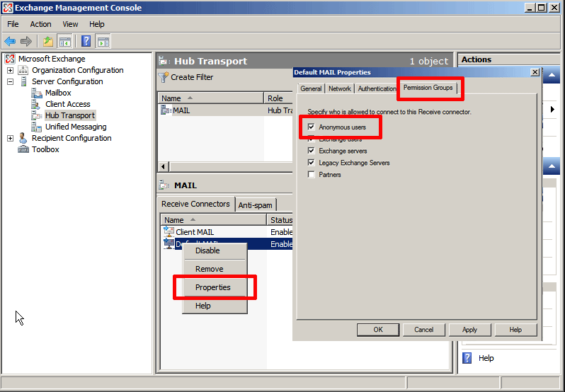Choose Properties from the context menu
Screen dimensions: 565x392
[215, 287]
